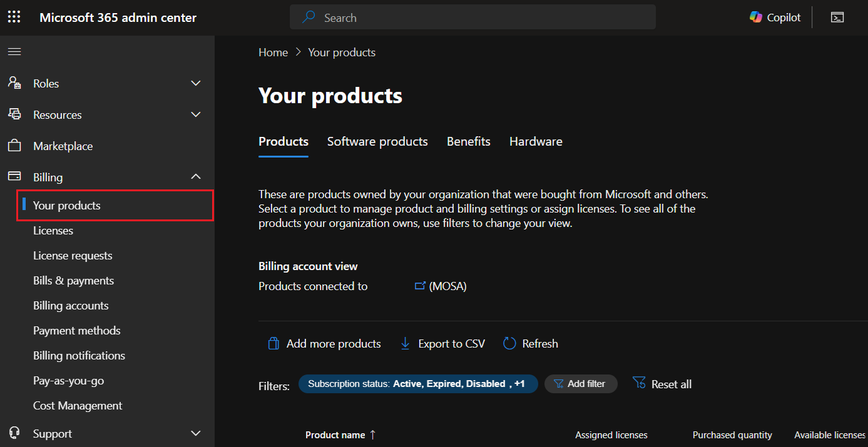
Task: Open Cost Management page
Action: point(78,406)
